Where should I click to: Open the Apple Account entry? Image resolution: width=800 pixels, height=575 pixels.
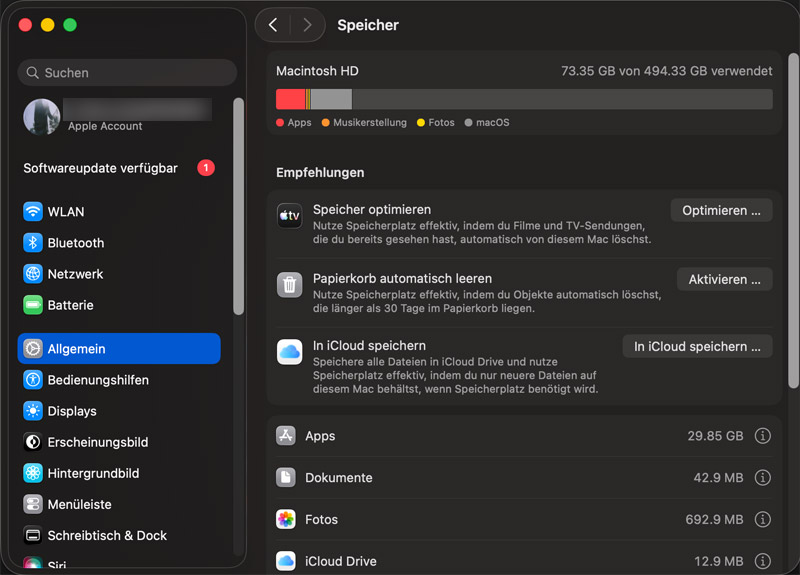point(119,117)
